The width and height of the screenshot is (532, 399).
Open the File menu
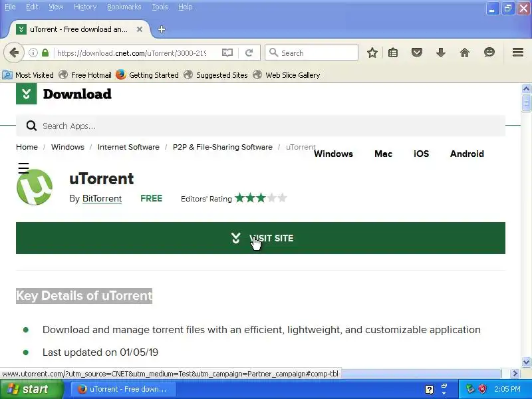coord(10,7)
